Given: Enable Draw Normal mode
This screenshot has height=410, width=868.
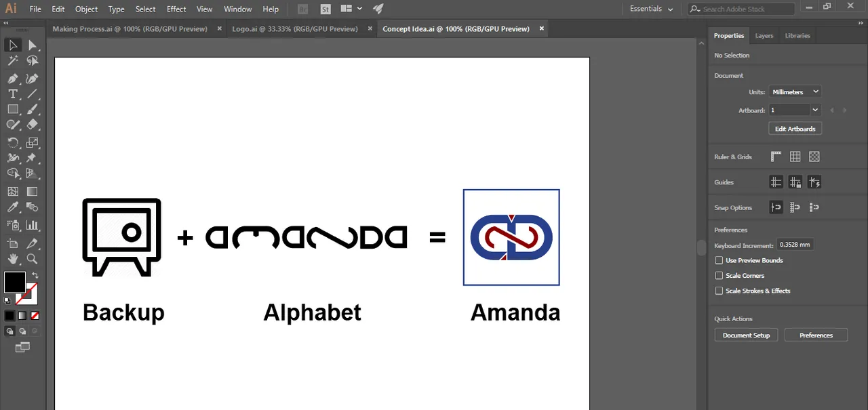Looking at the screenshot, I should point(9,331).
